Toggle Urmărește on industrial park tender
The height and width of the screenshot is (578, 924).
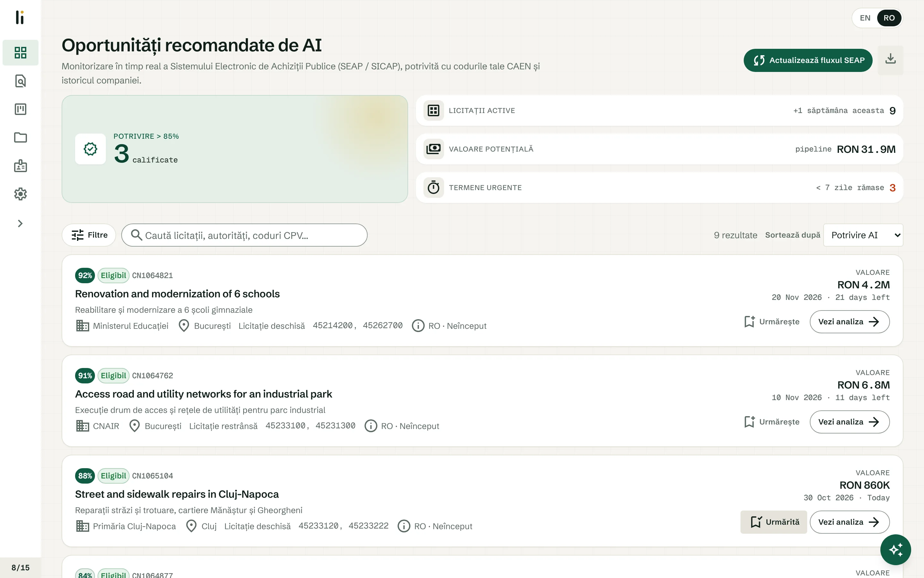tap(772, 422)
